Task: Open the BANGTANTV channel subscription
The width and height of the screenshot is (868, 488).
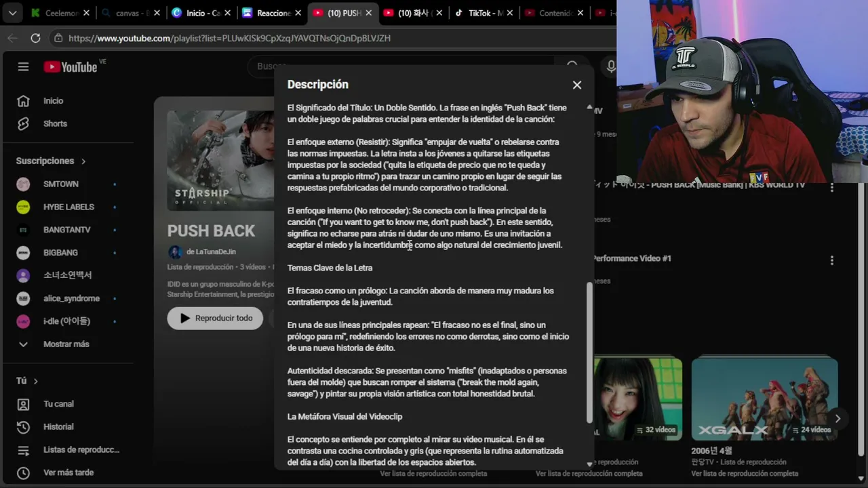Action: click(68, 230)
